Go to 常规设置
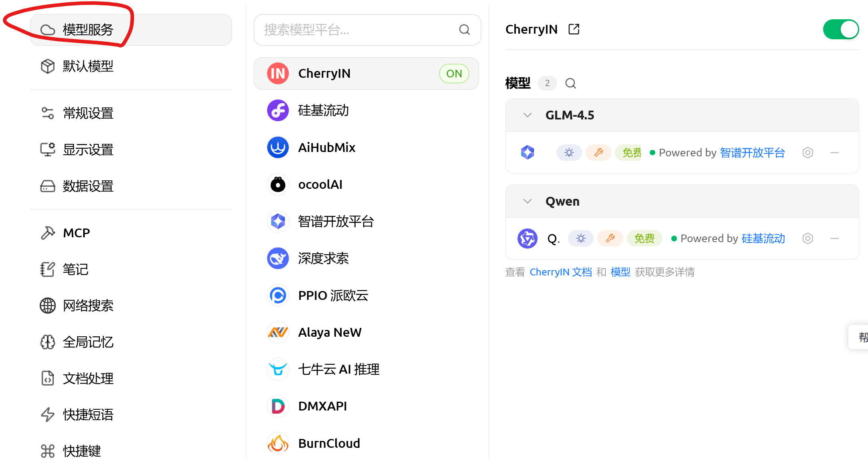Screen dimensions: 868x459 tap(131, 113)
